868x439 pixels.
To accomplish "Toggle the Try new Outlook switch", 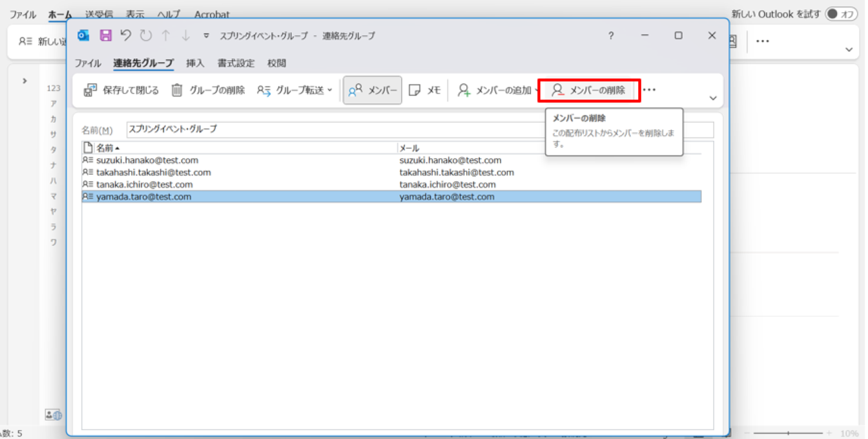I will 840,14.
